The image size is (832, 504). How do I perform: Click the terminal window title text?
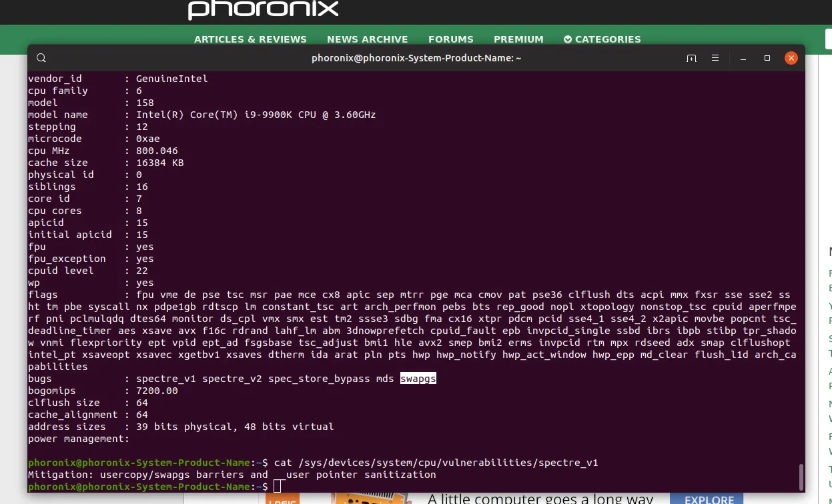tap(416, 58)
